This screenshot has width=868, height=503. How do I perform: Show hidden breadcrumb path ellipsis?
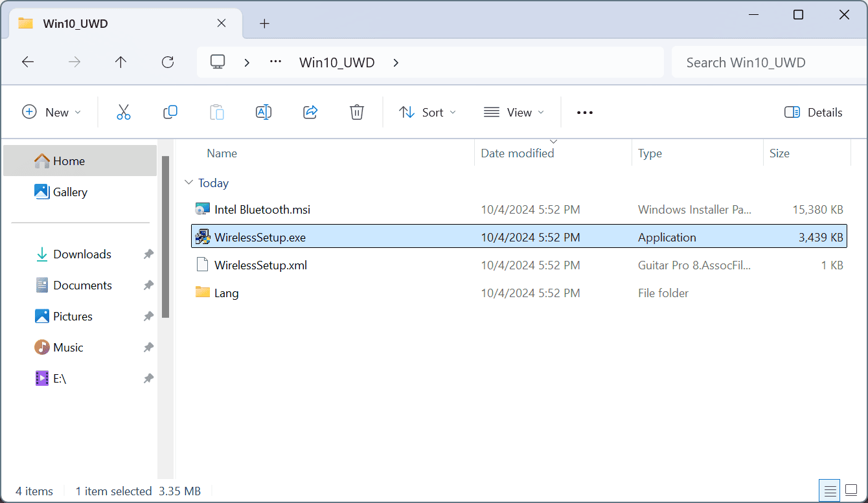[x=276, y=62]
